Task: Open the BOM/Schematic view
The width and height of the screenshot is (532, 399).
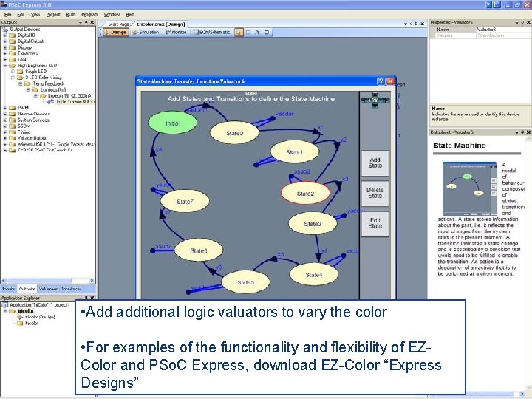Action: [x=212, y=33]
